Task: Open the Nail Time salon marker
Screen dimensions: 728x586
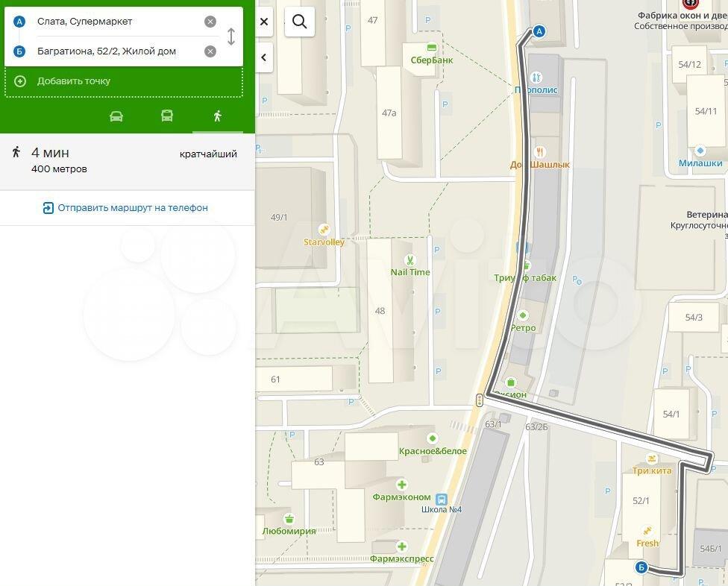Action: click(409, 260)
